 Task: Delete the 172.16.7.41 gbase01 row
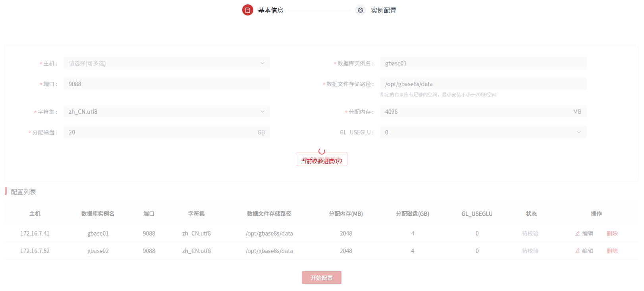pos(612,234)
